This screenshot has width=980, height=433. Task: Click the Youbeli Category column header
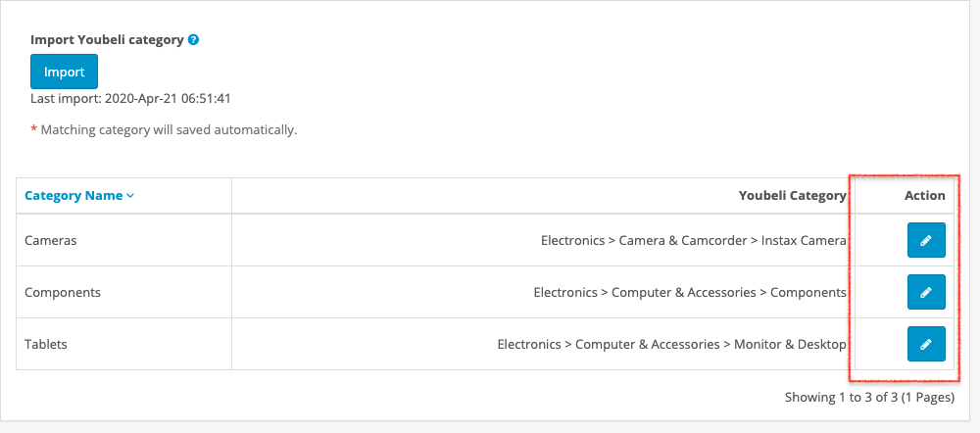(792, 195)
